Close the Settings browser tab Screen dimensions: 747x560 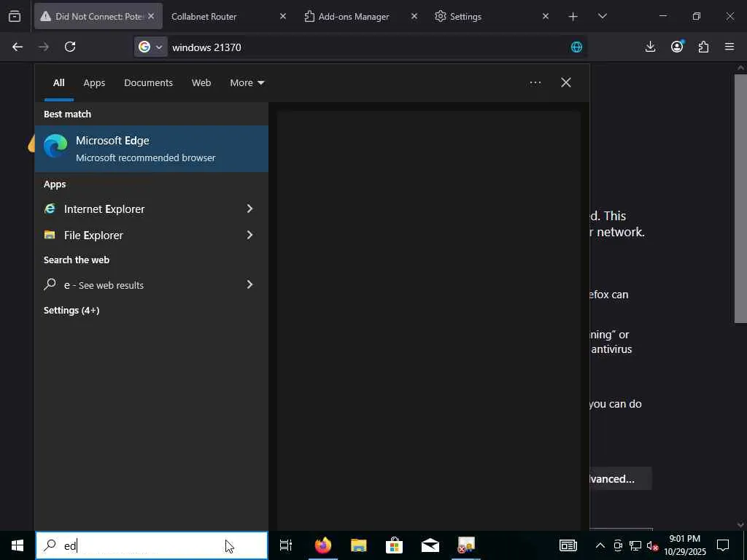546,16
